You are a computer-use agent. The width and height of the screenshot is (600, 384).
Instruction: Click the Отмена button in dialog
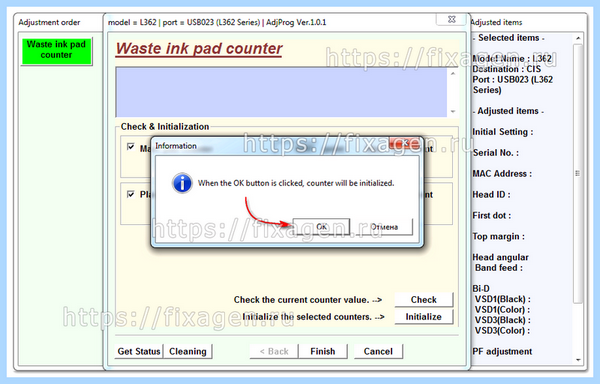[x=384, y=227]
